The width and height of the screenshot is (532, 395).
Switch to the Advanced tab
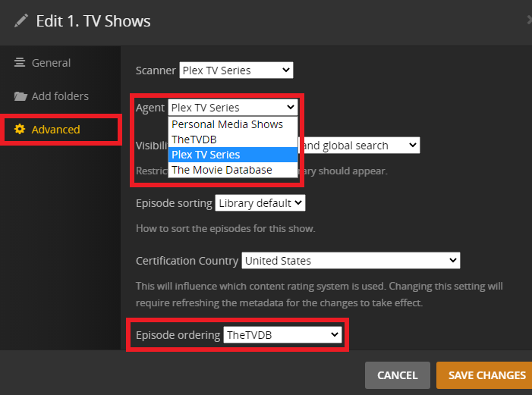pos(60,130)
